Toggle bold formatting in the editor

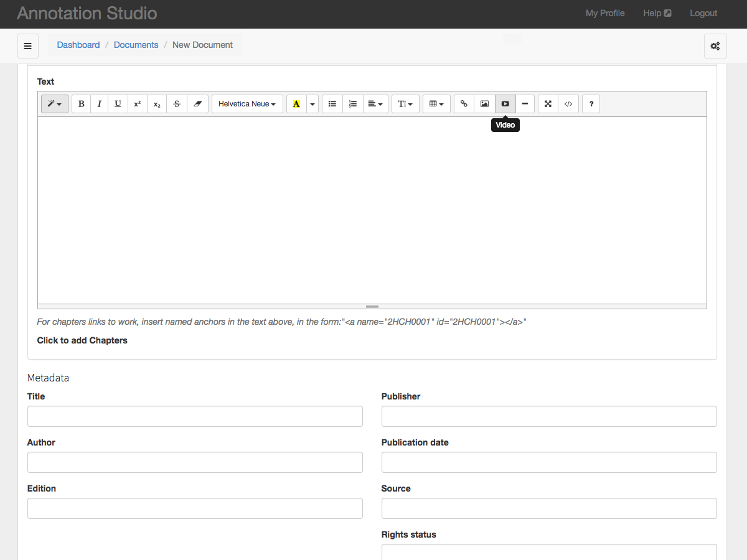click(82, 104)
